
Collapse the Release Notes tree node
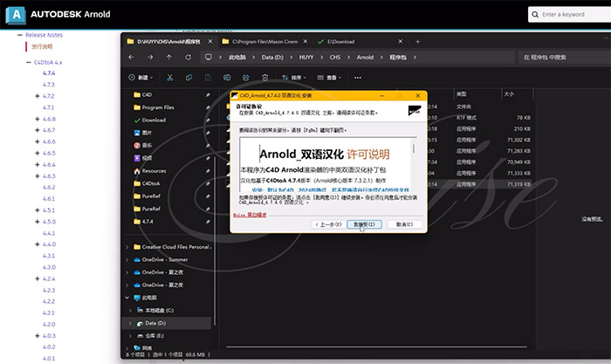click(19, 35)
